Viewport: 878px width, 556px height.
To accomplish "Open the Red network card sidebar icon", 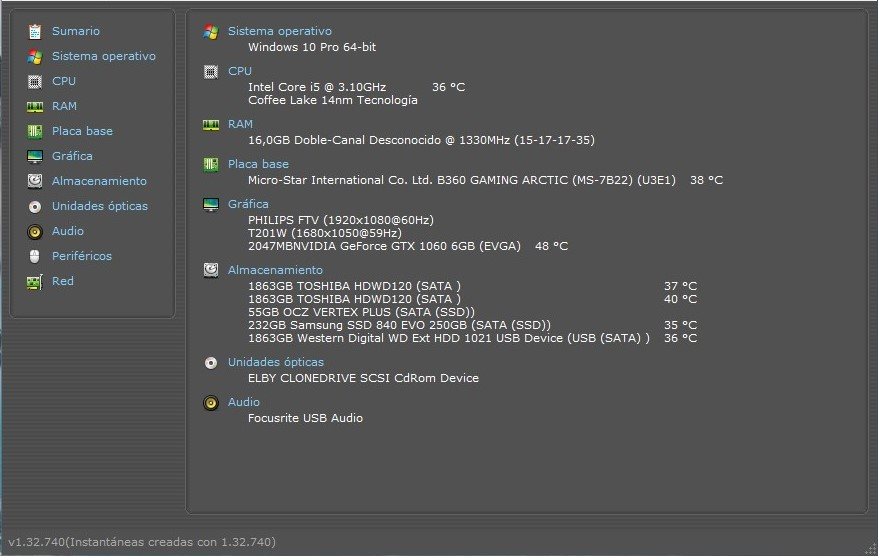I will tap(35, 282).
